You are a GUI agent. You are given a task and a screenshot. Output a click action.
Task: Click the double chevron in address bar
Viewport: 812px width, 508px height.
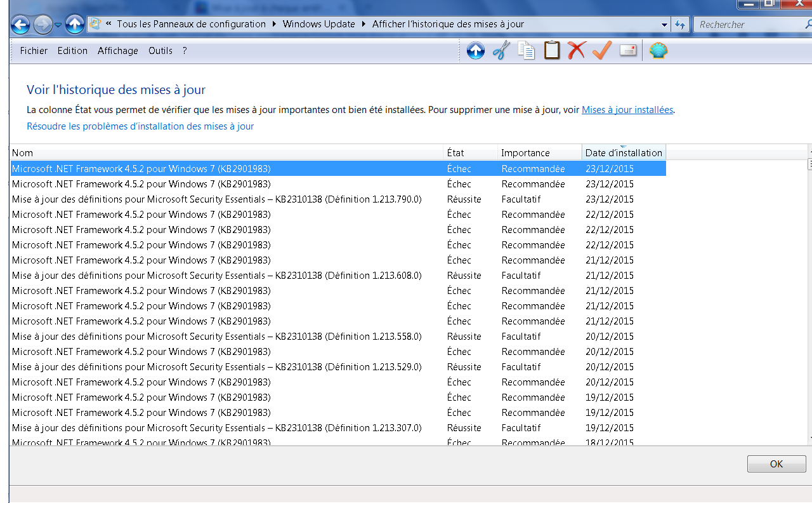(108, 24)
